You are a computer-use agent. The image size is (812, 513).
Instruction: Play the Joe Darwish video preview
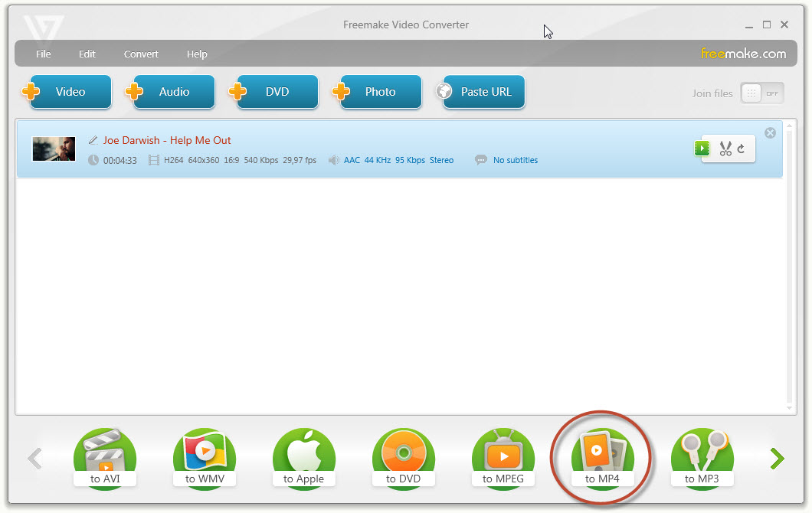click(702, 149)
